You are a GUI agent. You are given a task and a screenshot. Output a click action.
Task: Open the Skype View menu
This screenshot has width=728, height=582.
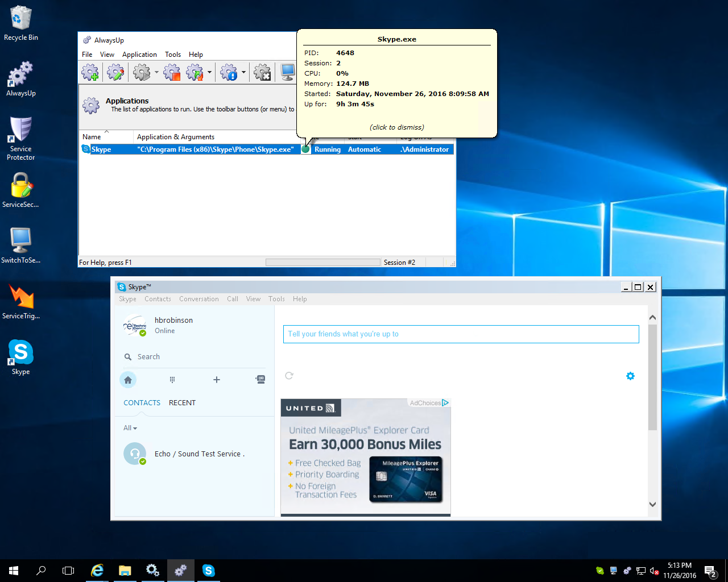pos(253,299)
